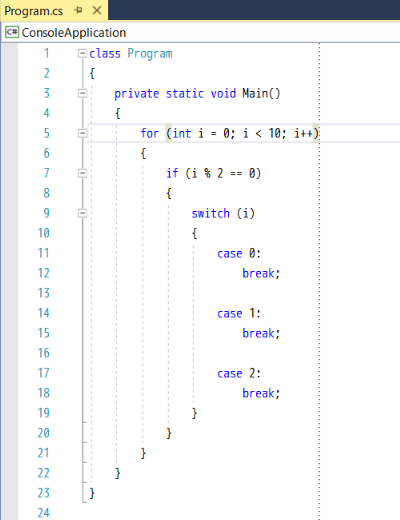Image resolution: width=400 pixels, height=520 pixels.
Task: Click the 'Program' class name
Action: 150,54
